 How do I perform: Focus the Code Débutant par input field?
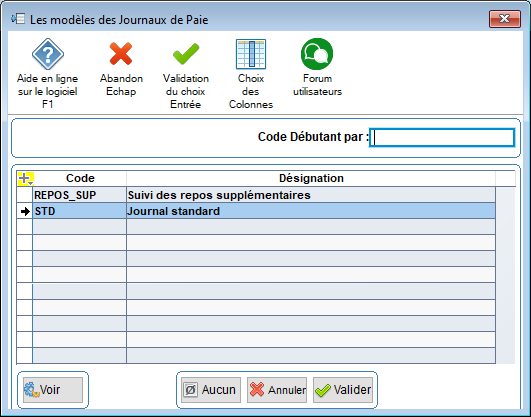pyautogui.click(x=442, y=138)
